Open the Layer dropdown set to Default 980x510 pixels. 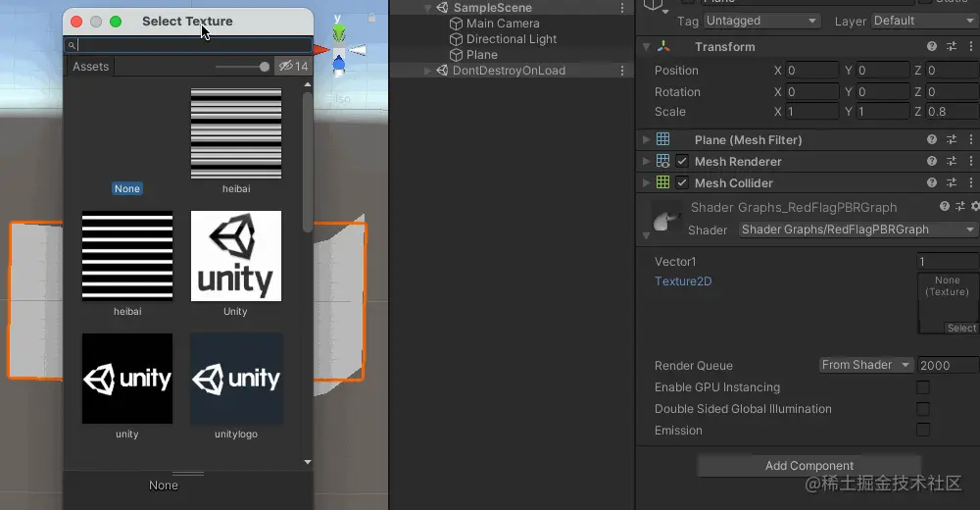[925, 21]
